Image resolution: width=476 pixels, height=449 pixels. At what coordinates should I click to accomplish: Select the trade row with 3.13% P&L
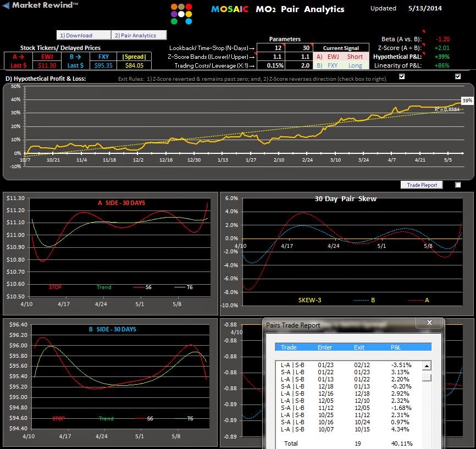(x=348, y=372)
